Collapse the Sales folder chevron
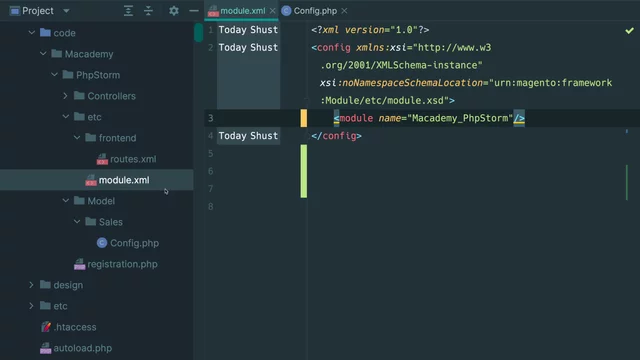The height and width of the screenshot is (360, 640). coord(77,222)
